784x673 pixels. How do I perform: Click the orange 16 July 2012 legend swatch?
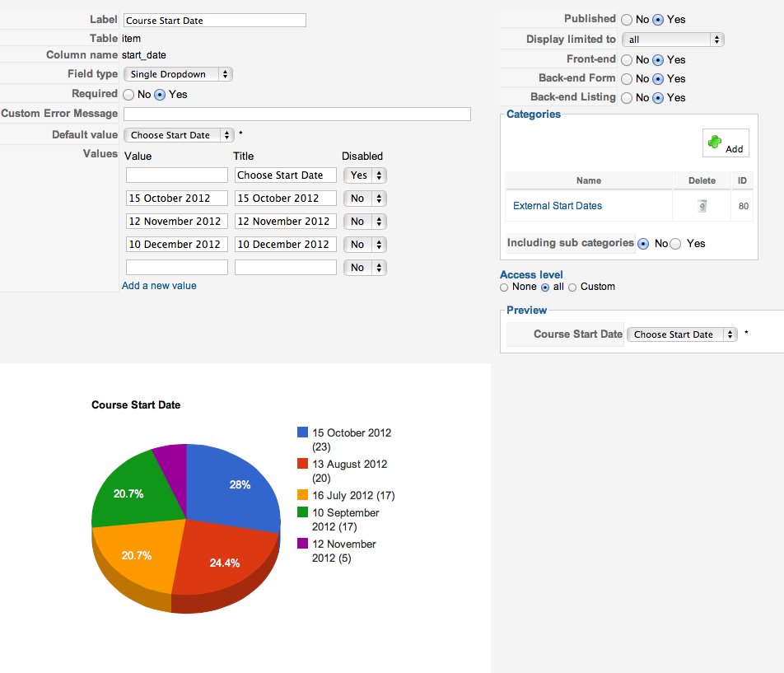pos(302,495)
